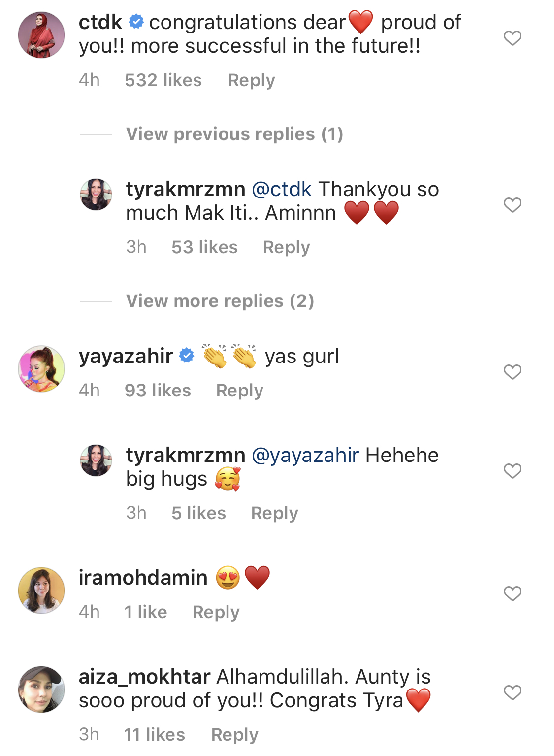
Task: Tap heart on yayazahir's comment
Action: 512,372
